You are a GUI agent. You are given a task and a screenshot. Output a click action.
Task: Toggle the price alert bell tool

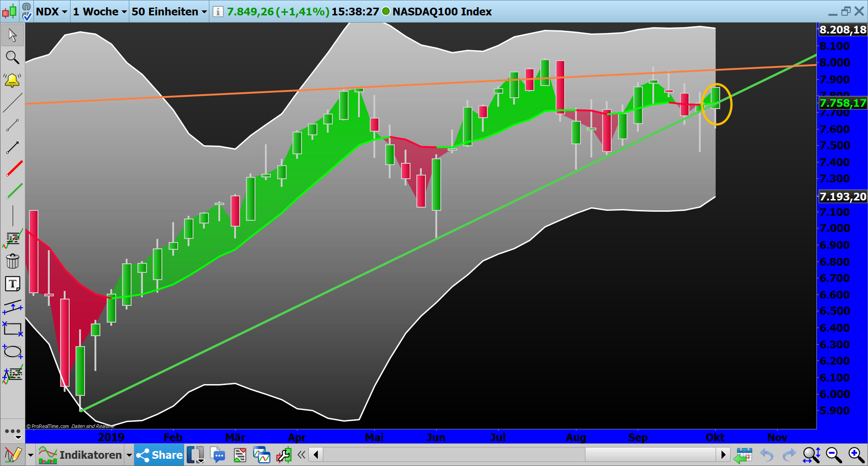tap(12, 80)
